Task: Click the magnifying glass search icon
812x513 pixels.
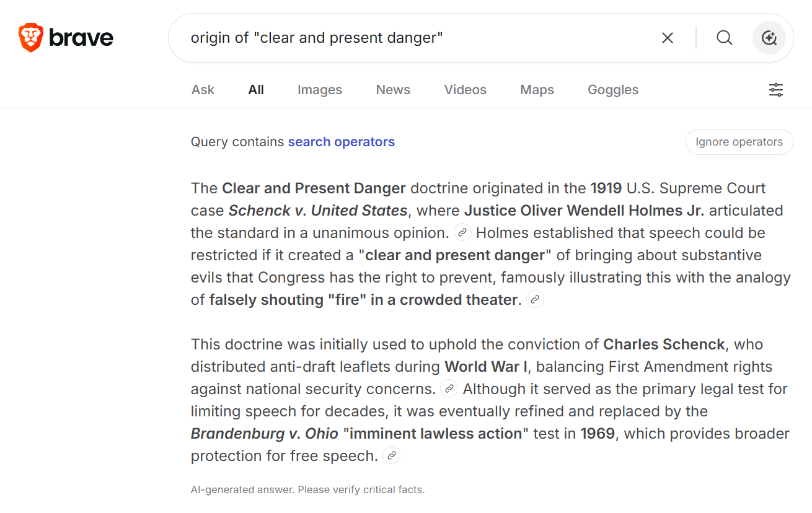Action: tap(725, 38)
